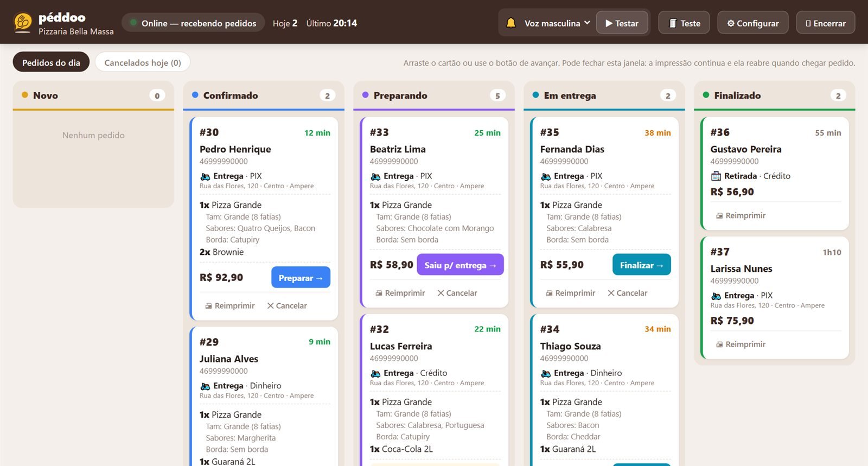Click the péddoo logo icon
This screenshot has height=466, width=868.
[x=23, y=23]
